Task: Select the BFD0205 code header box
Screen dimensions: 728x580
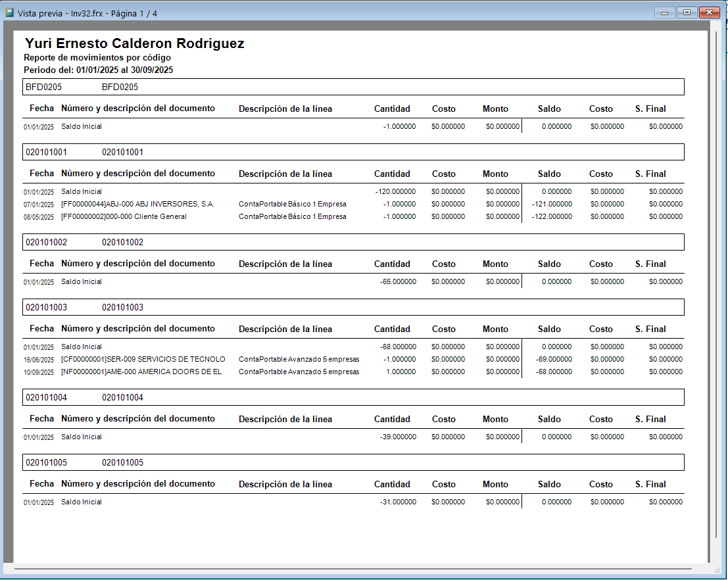Action: (353, 87)
